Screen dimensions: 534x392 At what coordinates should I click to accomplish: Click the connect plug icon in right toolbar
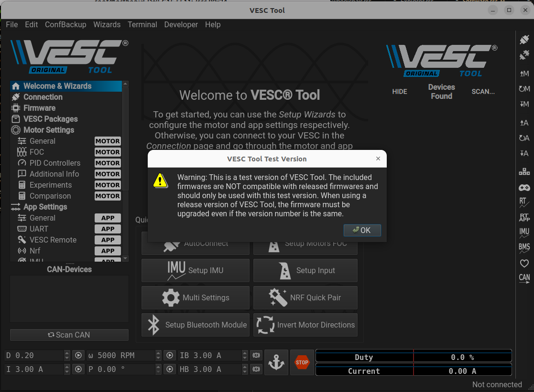coord(524,40)
